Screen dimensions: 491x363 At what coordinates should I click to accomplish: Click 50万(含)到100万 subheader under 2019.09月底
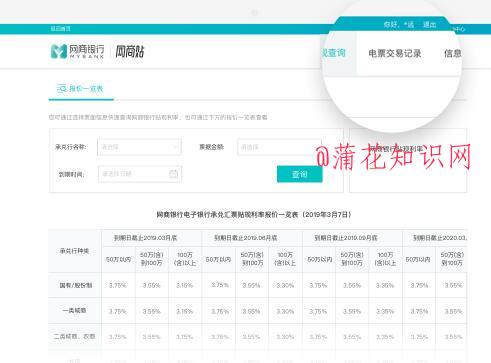tap(352, 259)
